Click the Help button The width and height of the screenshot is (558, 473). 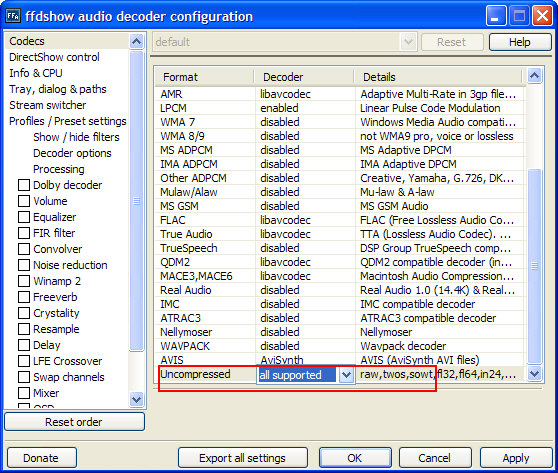[x=520, y=42]
